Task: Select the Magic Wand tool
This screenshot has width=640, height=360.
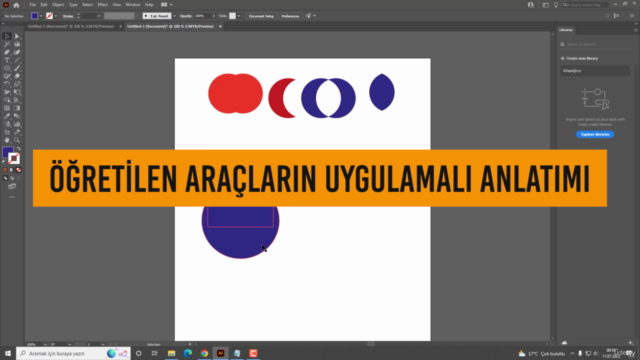Action: 7,44
